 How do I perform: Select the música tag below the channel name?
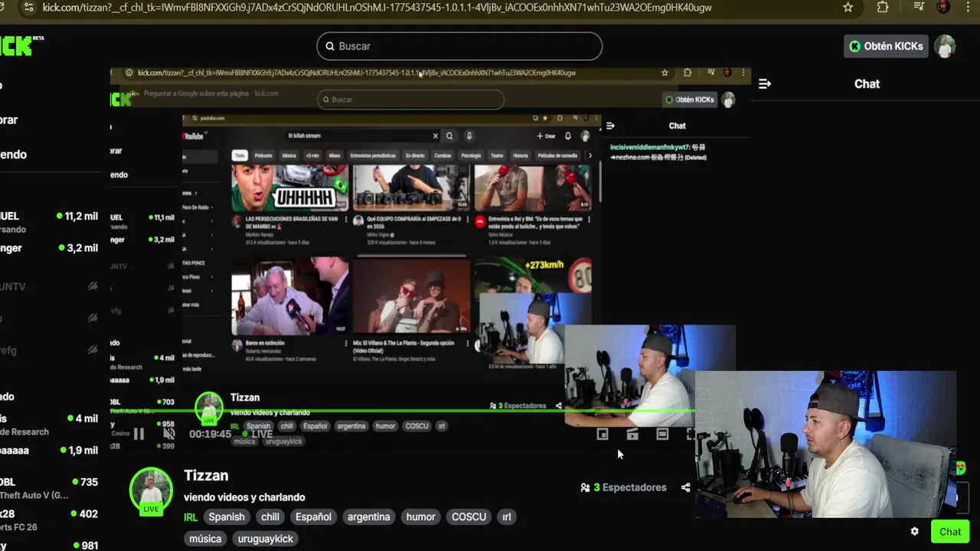(x=205, y=539)
